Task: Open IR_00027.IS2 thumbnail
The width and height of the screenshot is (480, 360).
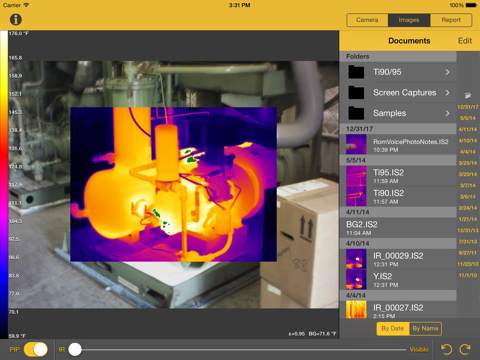Action: [x=356, y=309]
